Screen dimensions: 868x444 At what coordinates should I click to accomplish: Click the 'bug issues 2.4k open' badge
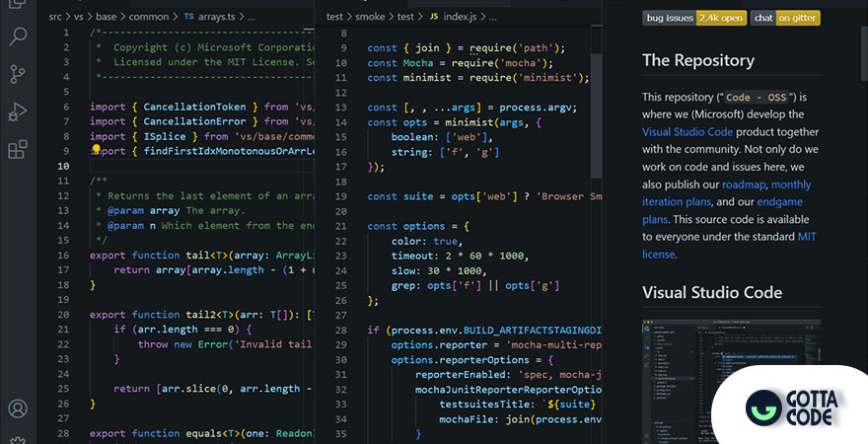pos(694,19)
